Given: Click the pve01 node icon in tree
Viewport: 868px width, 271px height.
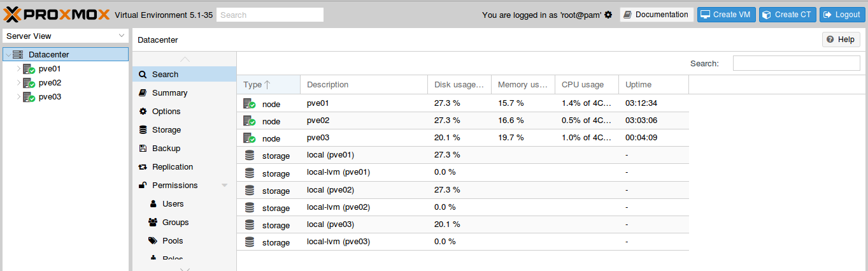Looking at the screenshot, I should click(x=29, y=69).
